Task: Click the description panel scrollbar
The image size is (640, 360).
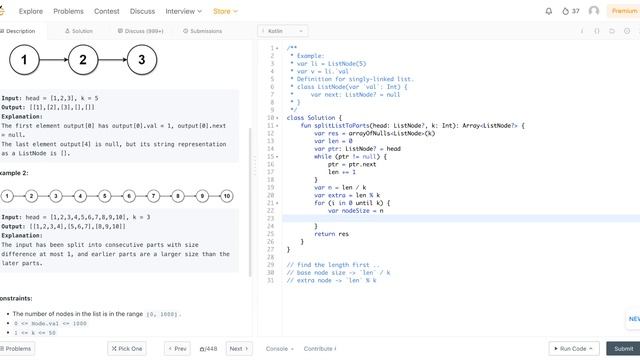Action: point(250,203)
